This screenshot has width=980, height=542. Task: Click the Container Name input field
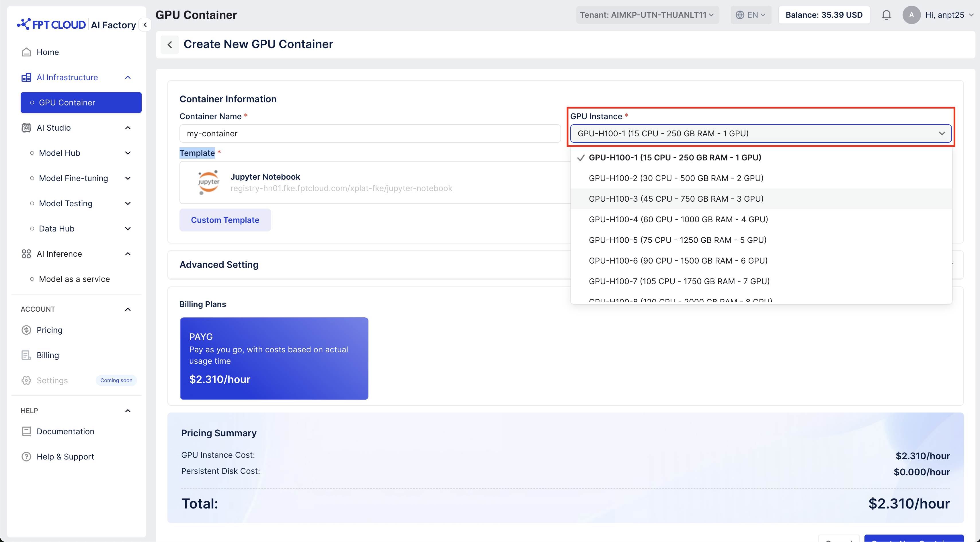pos(370,133)
